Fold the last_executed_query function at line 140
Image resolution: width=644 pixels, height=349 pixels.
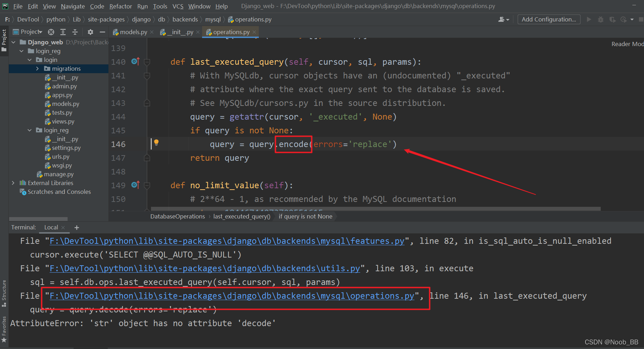tap(147, 62)
